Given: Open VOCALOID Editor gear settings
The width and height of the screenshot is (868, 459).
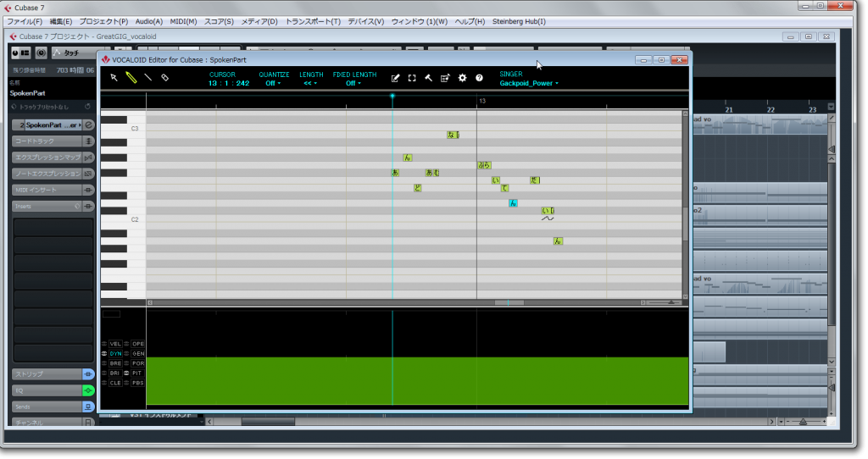Looking at the screenshot, I should [x=463, y=79].
